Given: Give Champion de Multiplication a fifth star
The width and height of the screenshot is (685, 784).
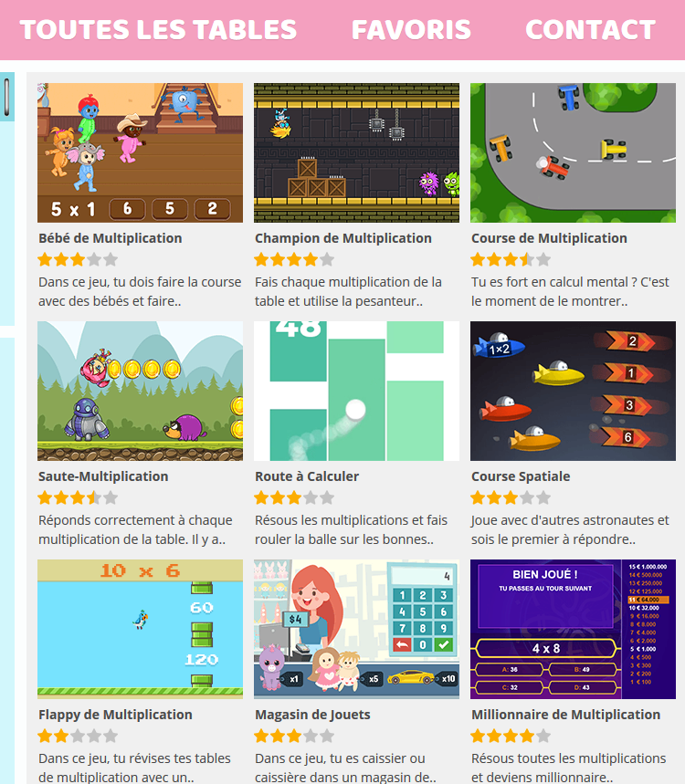Looking at the screenshot, I should pyautogui.click(x=327, y=259).
